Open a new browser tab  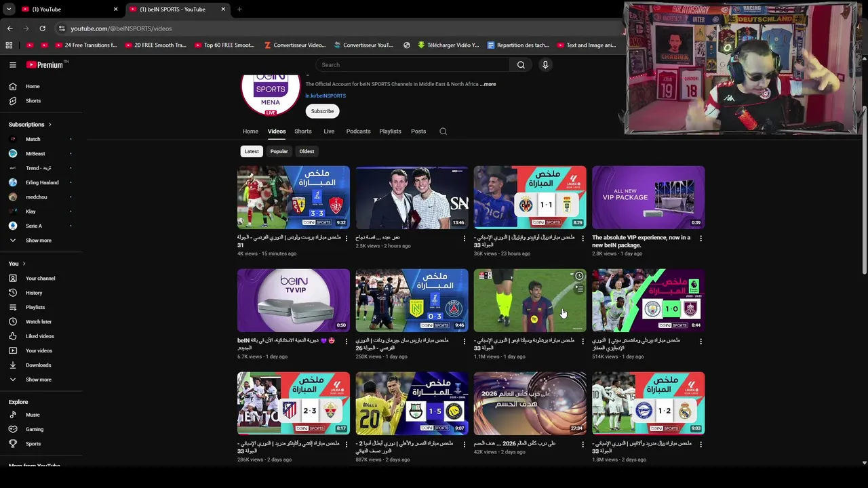point(239,9)
